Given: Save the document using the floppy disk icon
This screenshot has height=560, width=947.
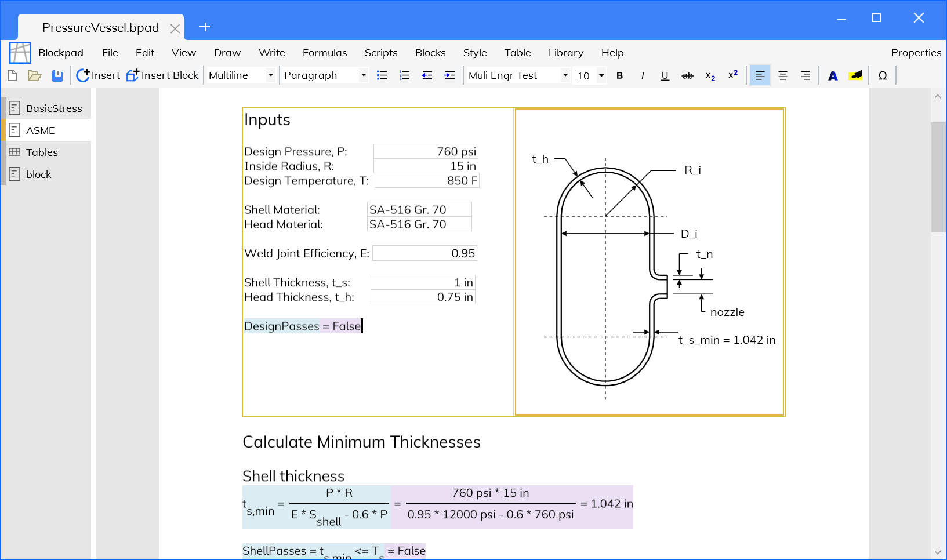Looking at the screenshot, I should coord(57,75).
